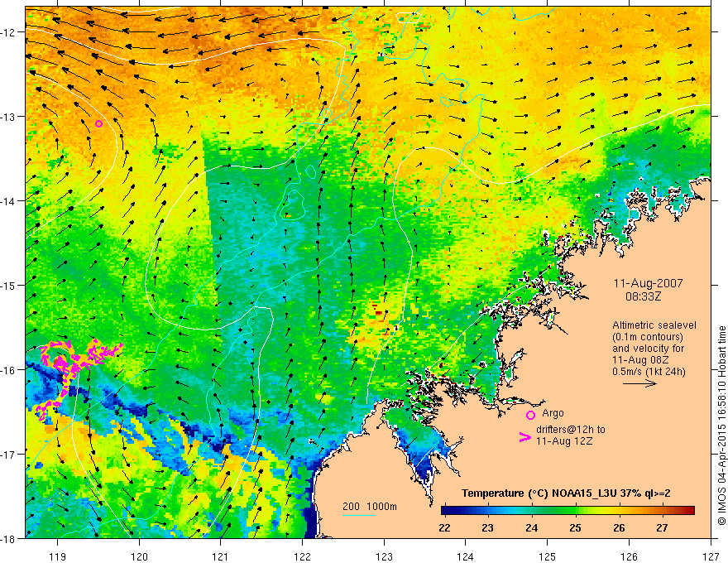
Task: Click latitude axis label -13
Action: coord(8,117)
